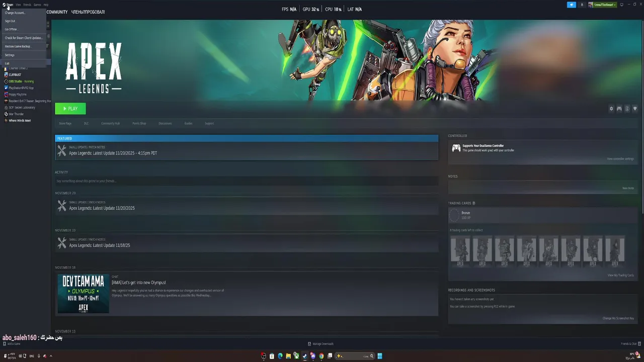The width and height of the screenshot is (644, 362).
Task: Open the ЧЛЕНЫ?ПРОБОВАЛ! profile tab
Action: pos(88,12)
